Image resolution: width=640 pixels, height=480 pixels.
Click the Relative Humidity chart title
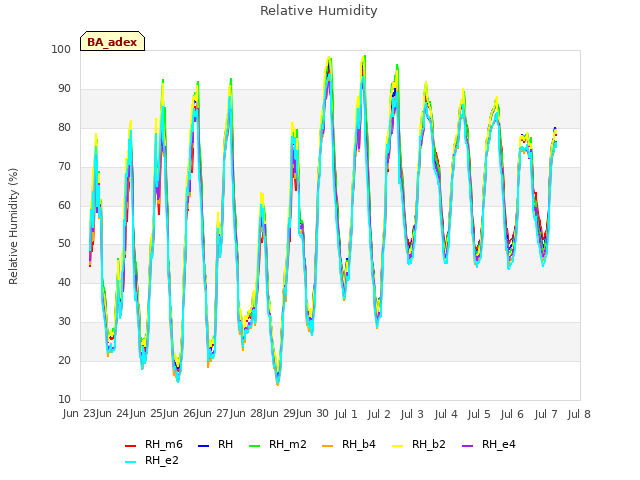point(319,11)
